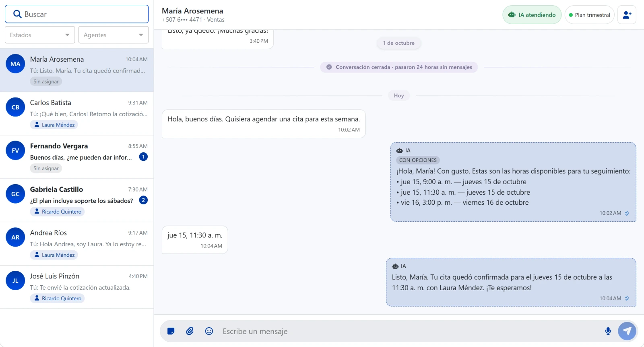Viewport: 644px width, 347px height.
Task: Send the message with paper plane button
Action: [627, 331]
